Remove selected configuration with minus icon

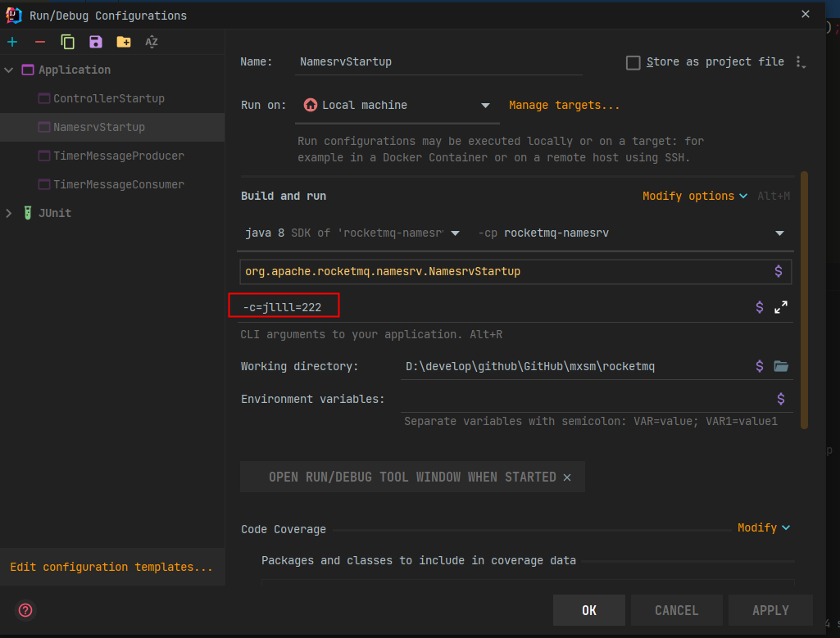point(39,42)
